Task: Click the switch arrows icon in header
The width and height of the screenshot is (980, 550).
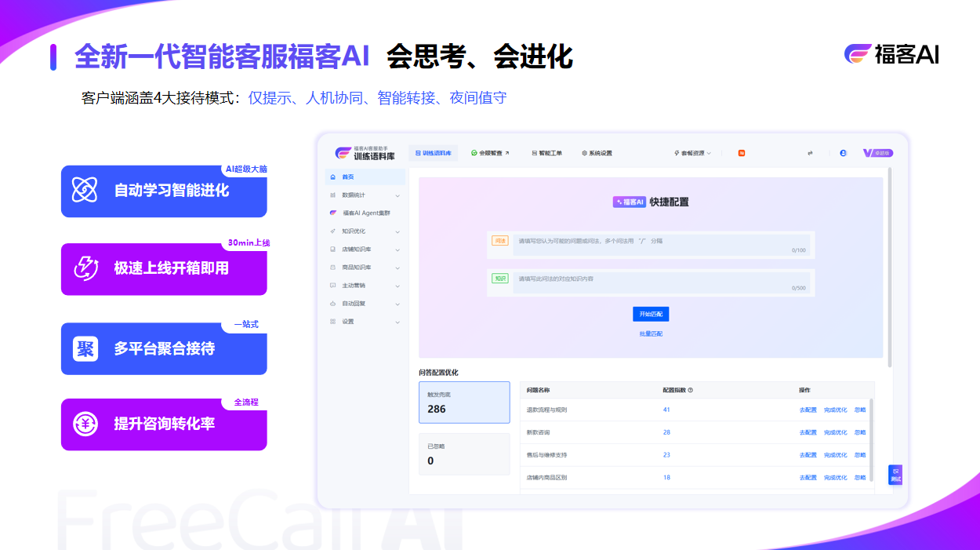Action: click(x=810, y=153)
